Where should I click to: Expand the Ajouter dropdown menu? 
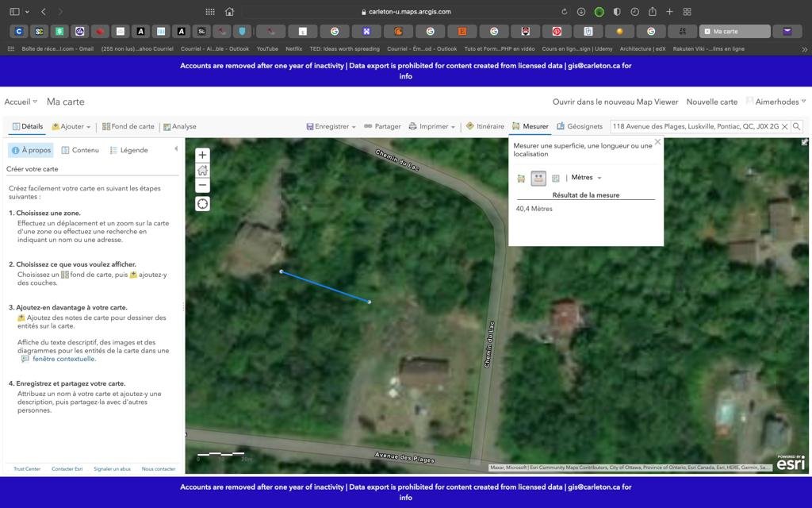tap(71, 126)
